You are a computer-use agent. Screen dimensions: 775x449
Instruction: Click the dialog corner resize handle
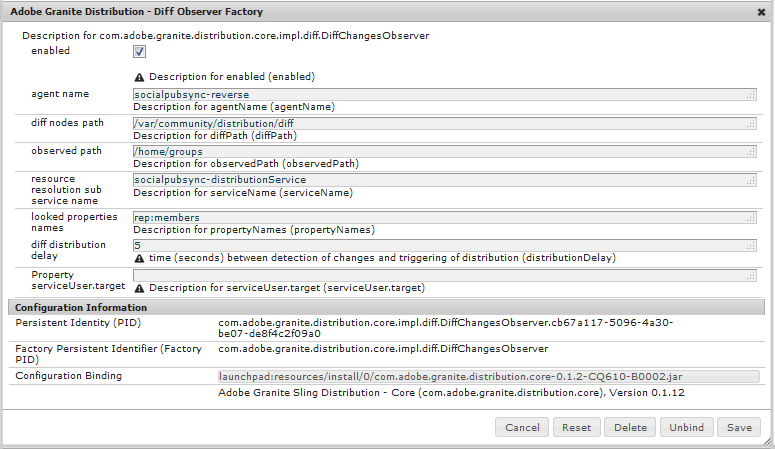point(767,441)
